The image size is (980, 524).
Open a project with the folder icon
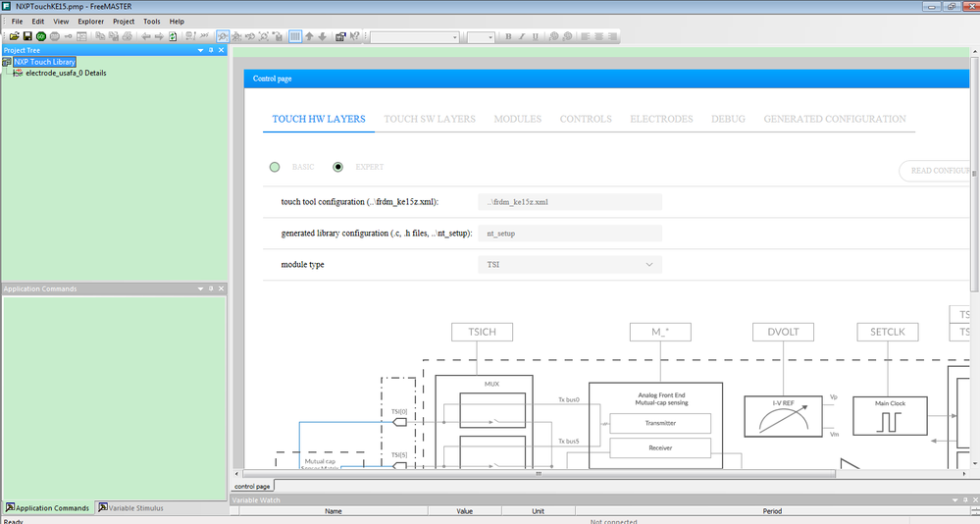pyautogui.click(x=15, y=36)
